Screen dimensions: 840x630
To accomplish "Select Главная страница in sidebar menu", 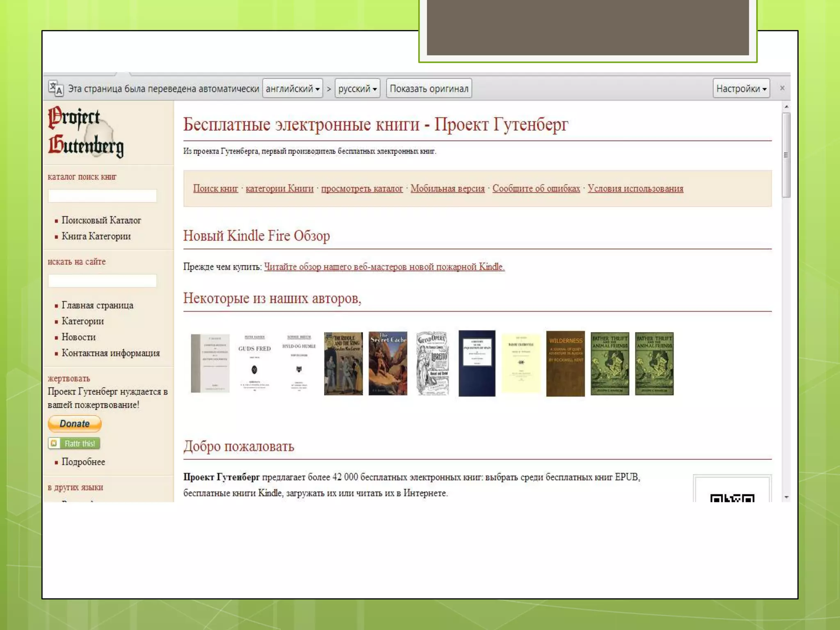I will (97, 306).
